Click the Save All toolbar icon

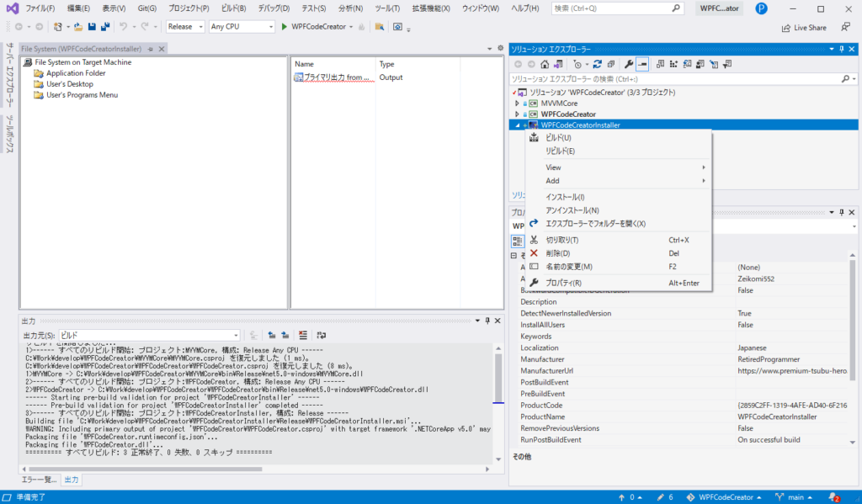tap(105, 26)
